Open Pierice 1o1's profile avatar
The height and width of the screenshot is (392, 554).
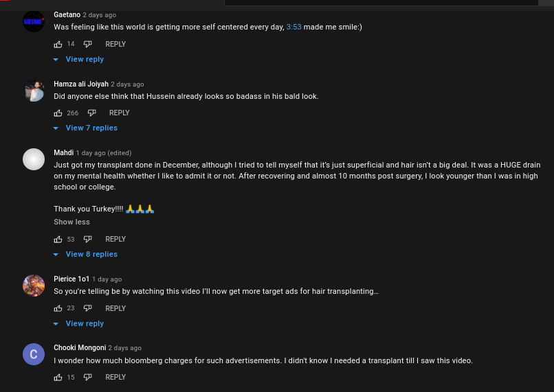click(34, 286)
